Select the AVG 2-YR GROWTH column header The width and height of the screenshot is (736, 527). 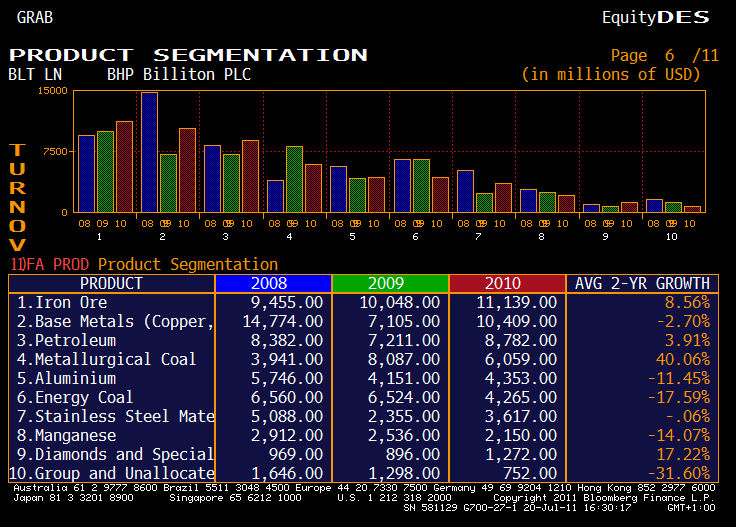click(x=642, y=283)
